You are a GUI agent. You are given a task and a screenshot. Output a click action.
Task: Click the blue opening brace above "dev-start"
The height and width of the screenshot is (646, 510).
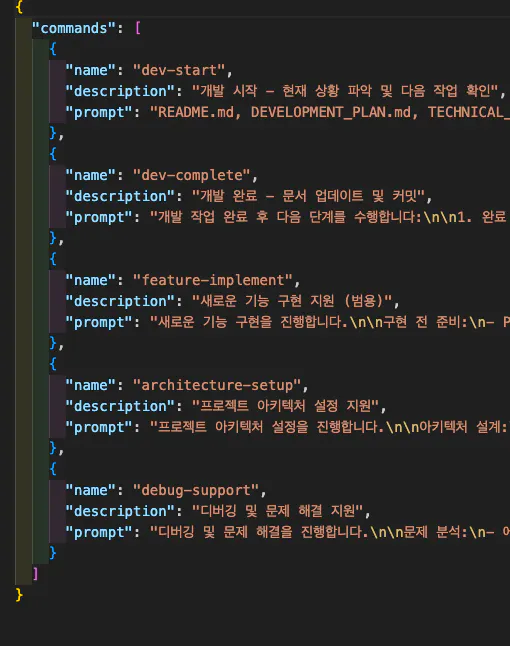pos(53,49)
